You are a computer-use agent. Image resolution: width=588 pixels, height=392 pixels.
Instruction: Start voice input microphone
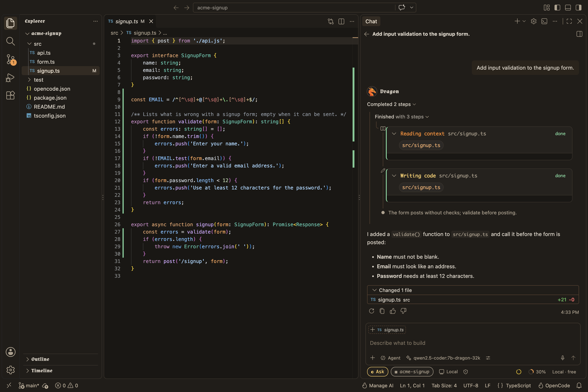(x=562, y=358)
